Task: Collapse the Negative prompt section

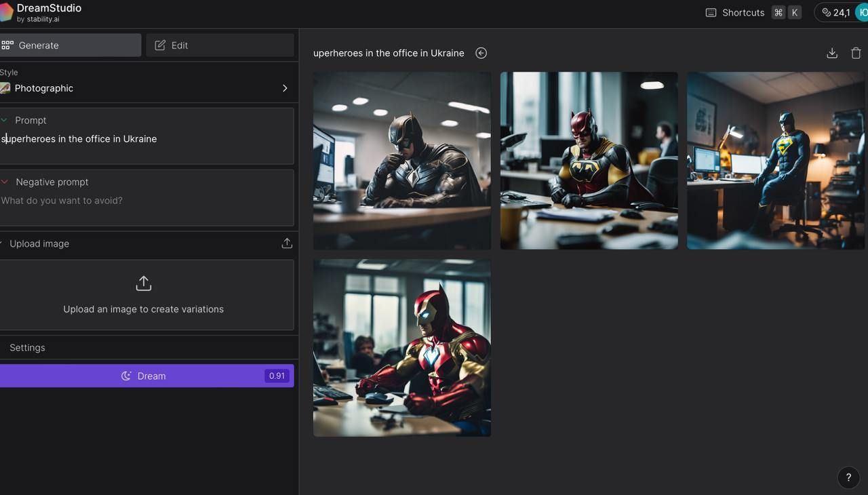Action: point(5,182)
